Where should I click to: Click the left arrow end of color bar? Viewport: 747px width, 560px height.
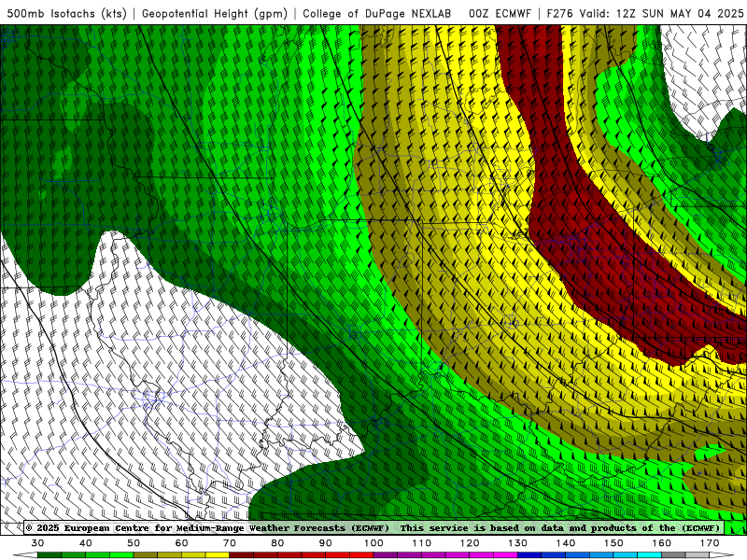(x=25, y=555)
